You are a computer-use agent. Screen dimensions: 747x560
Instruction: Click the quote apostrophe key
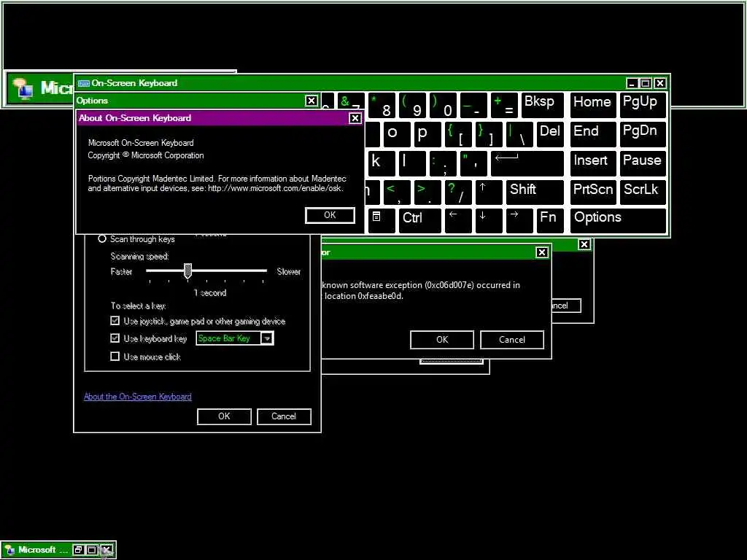tap(473, 164)
